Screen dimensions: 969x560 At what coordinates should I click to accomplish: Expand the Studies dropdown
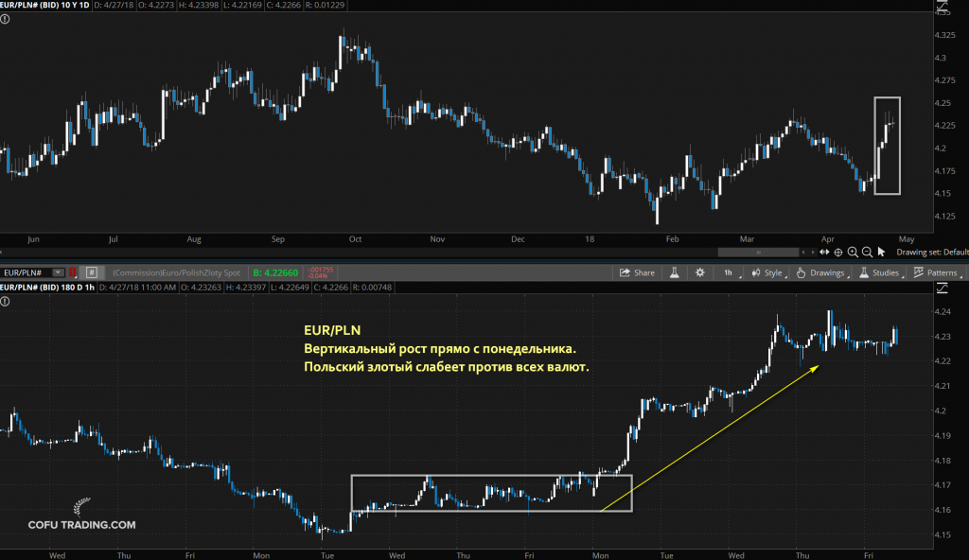coord(879,272)
